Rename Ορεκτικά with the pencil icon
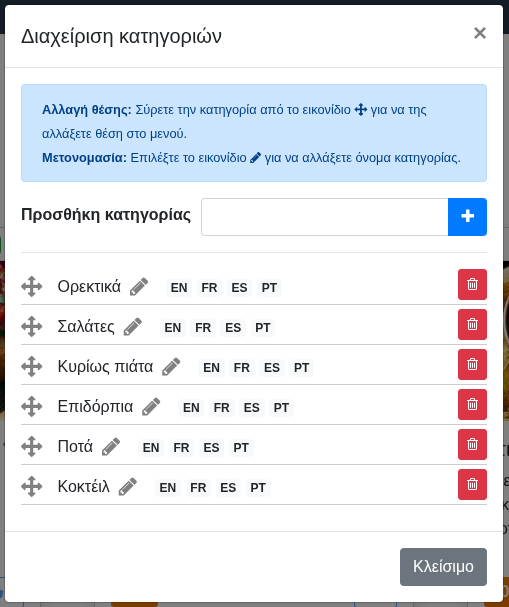Image resolution: width=509 pixels, height=607 pixels. (139, 286)
